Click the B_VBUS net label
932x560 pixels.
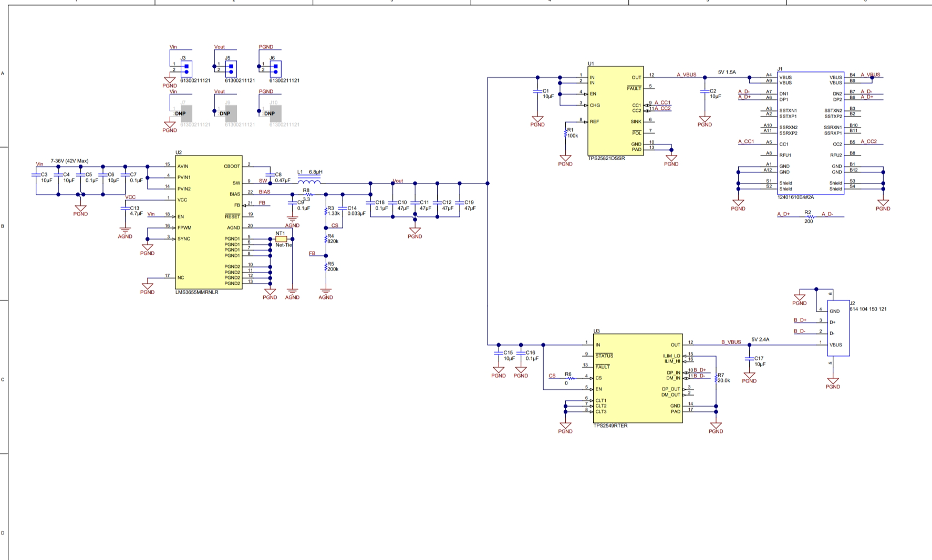(x=731, y=342)
